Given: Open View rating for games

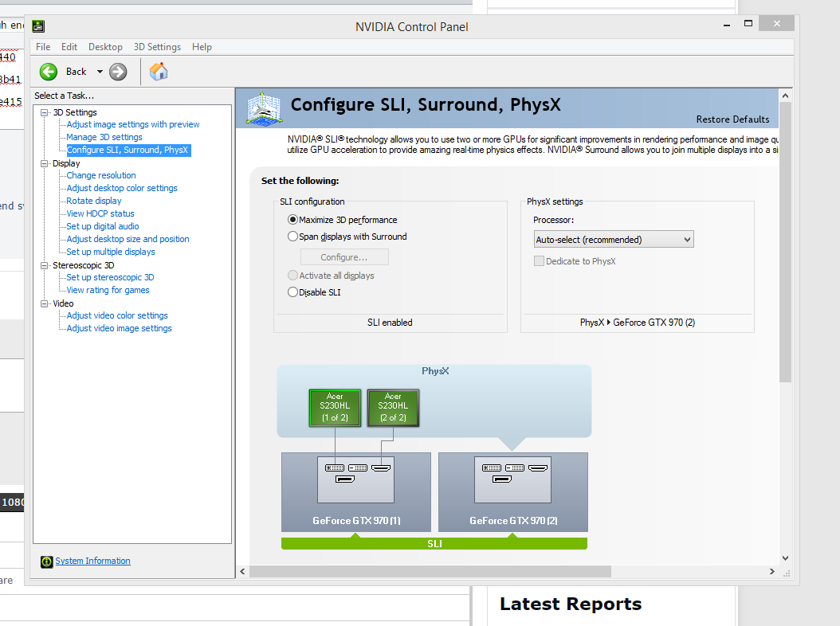Looking at the screenshot, I should [x=108, y=290].
